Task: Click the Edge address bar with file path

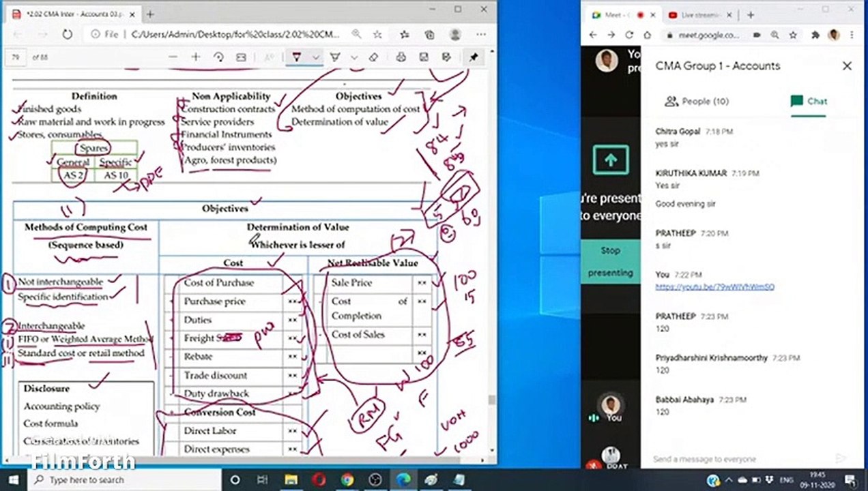Action: 235,34
